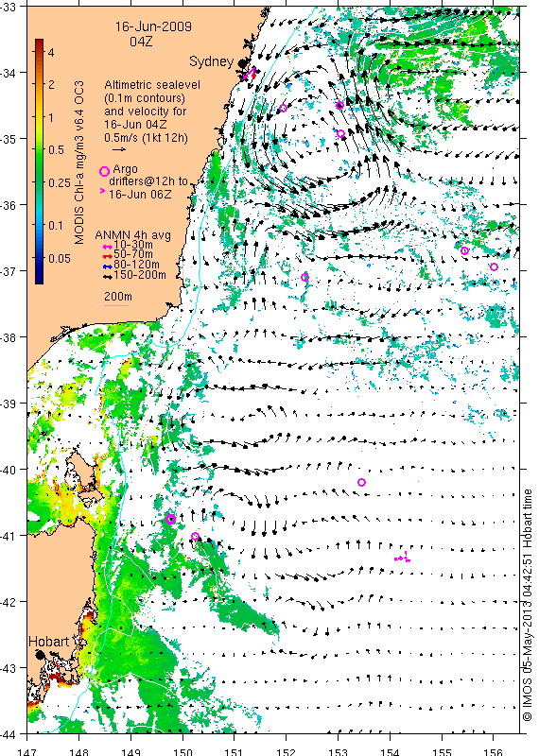
Task: Click the red 50-70m legend arrow
Action: click(108, 256)
